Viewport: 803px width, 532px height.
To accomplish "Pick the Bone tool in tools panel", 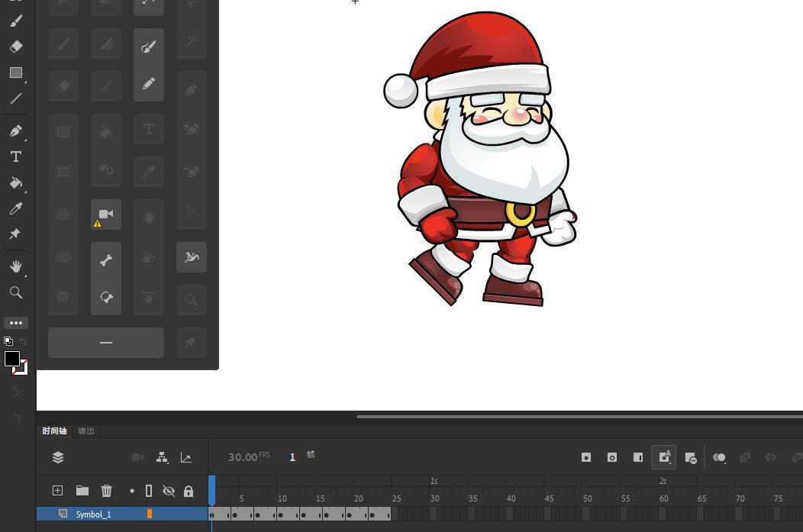I will coord(106,260).
